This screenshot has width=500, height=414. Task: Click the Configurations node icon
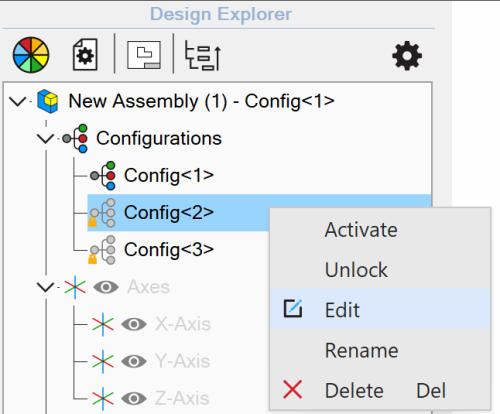[x=75, y=138]
